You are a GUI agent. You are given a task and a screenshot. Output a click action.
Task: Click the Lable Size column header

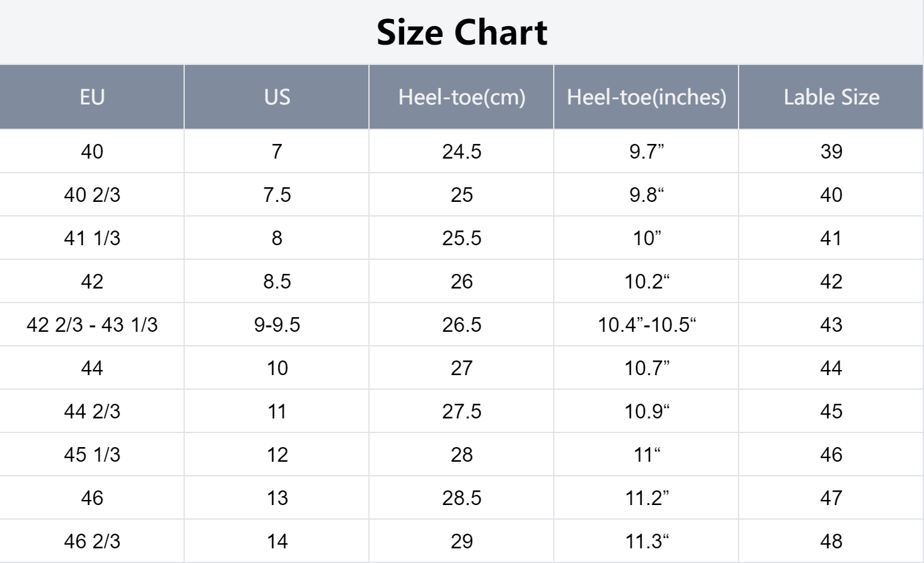point(831,97)
